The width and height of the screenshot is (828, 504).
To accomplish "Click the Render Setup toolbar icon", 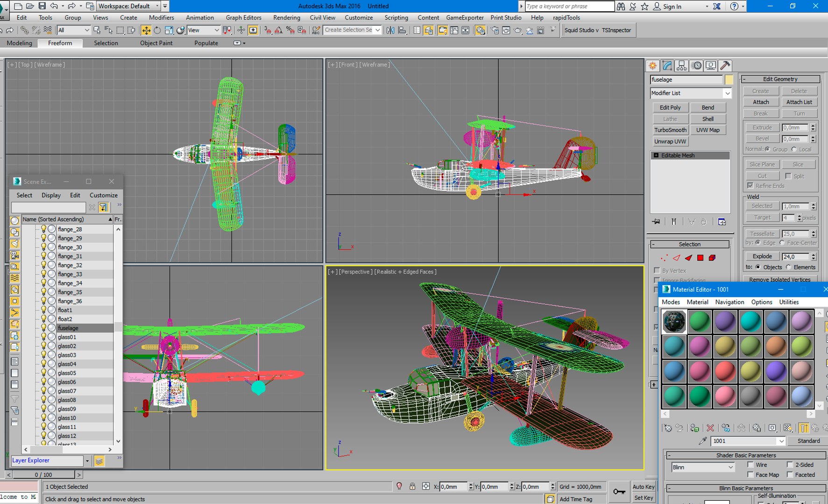I will click(x=495, y=30).
